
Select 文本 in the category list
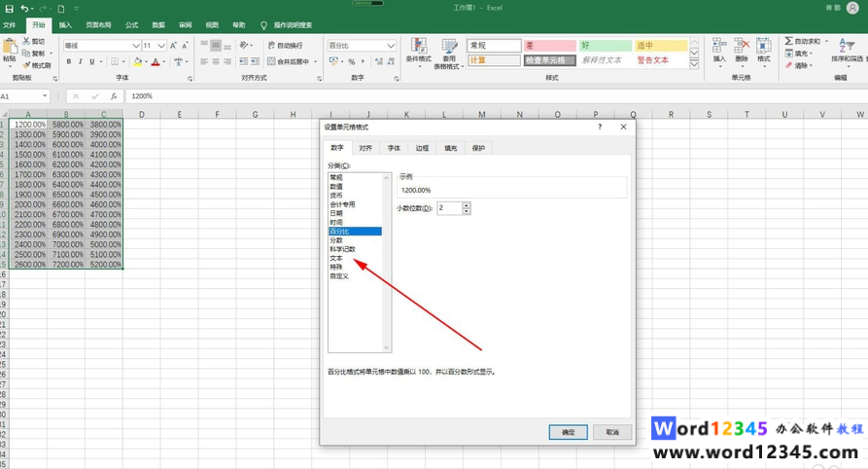click(336, 258)
